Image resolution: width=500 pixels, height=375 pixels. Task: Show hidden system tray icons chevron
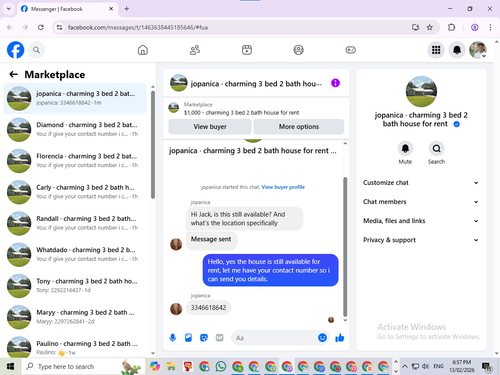405,367
